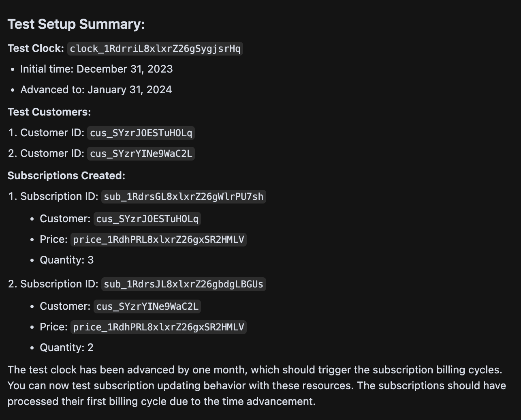Image resolution: width=521 pixels, height=420 pixels.
Task: Select the sub_1RdrsJL8xlxrZ26gbdgLBGUs subscription ID code
Action: (184, 284)
